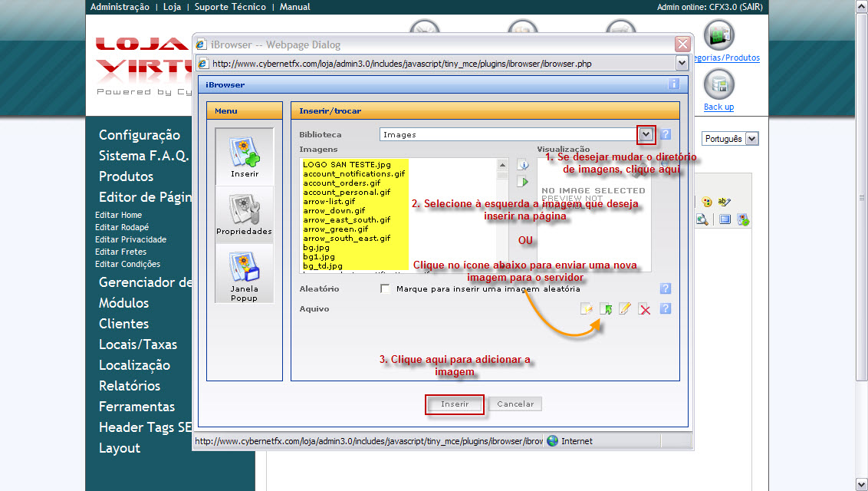Click the green play preview icon
This screenshot has width=868, height=491.
(523, 182)
